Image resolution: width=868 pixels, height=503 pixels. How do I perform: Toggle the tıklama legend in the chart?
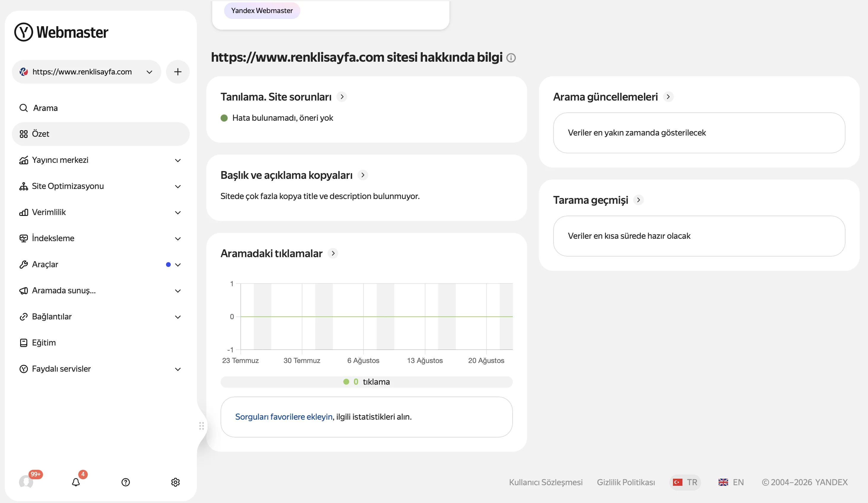[366, 382]
